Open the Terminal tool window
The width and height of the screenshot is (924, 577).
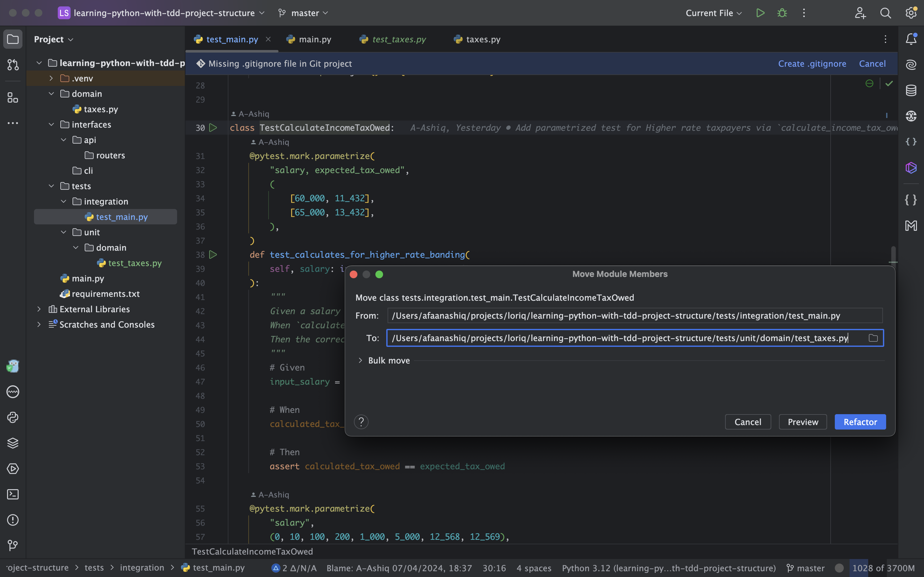pyautogui.click(x=13, y=494)
